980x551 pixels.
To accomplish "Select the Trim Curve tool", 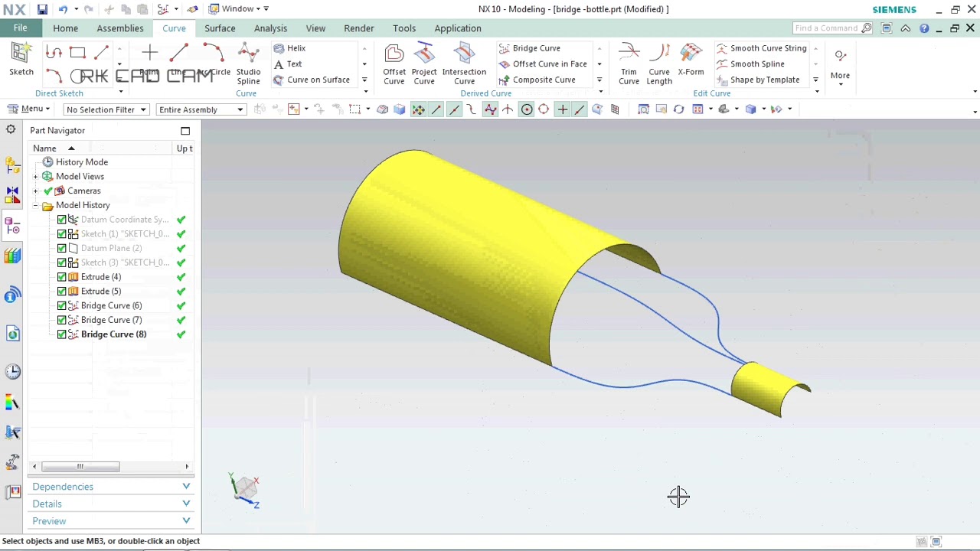I will (x=629, y=64).
